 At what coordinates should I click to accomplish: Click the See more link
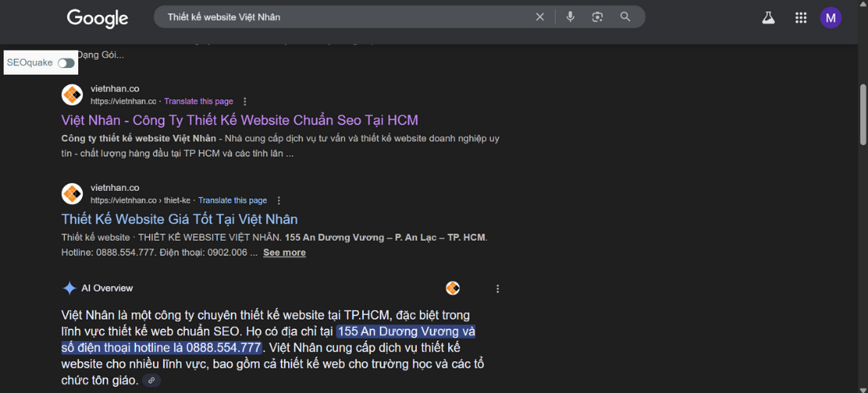tap(285, 253)
